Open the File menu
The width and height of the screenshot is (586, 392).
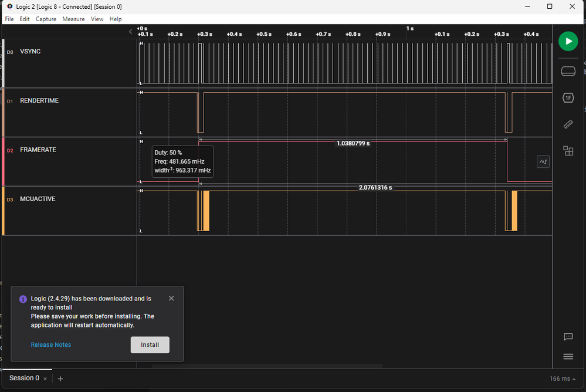(9, 19)
